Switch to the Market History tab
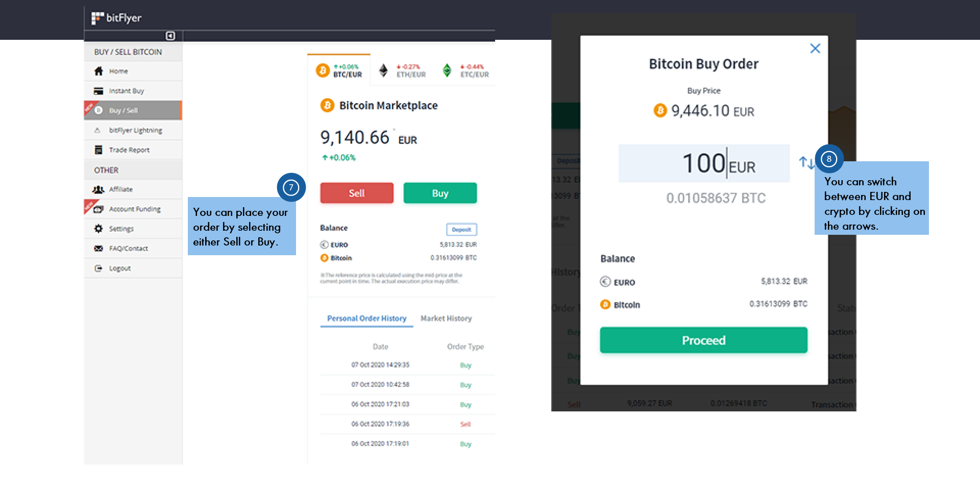Viewport: 980px width, 490px height. pyautogui.click(x=446, y=318)
